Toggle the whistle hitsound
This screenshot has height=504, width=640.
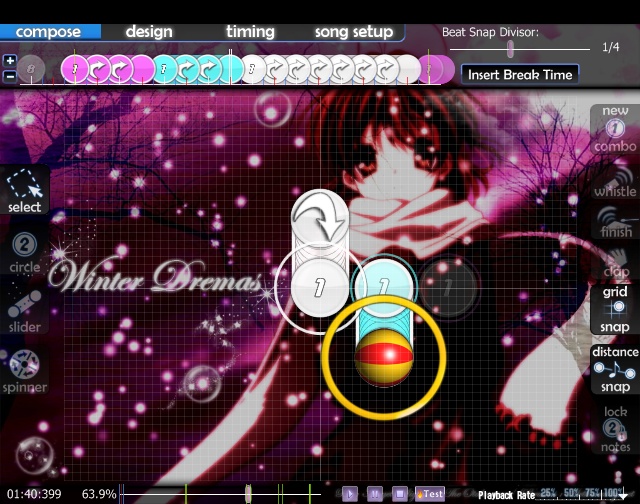point(615,183)
